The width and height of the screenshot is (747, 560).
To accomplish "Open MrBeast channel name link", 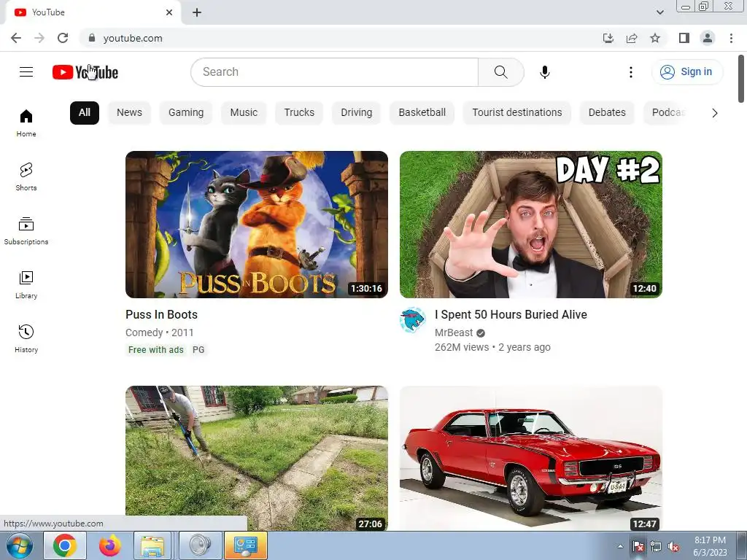I will point(454,332).
